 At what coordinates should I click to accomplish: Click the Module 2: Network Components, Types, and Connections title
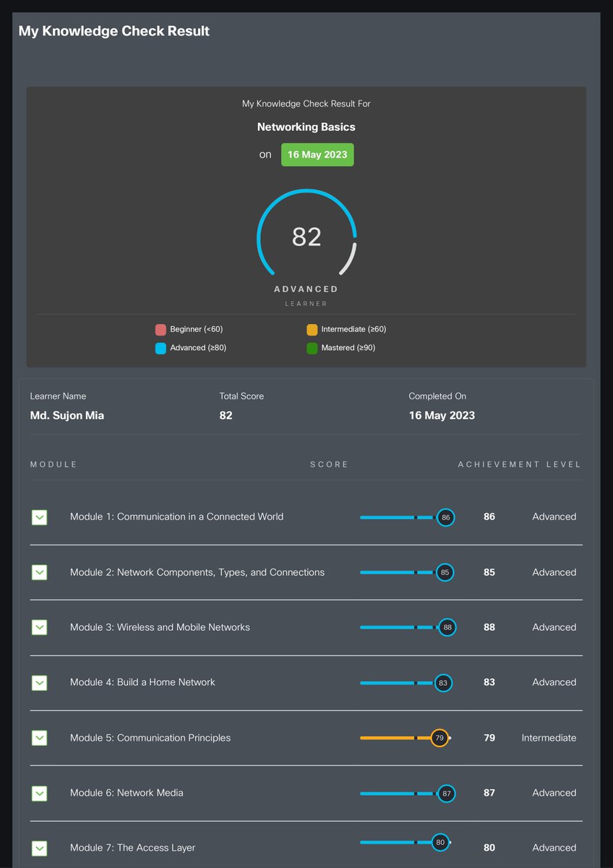coord(197,572)
